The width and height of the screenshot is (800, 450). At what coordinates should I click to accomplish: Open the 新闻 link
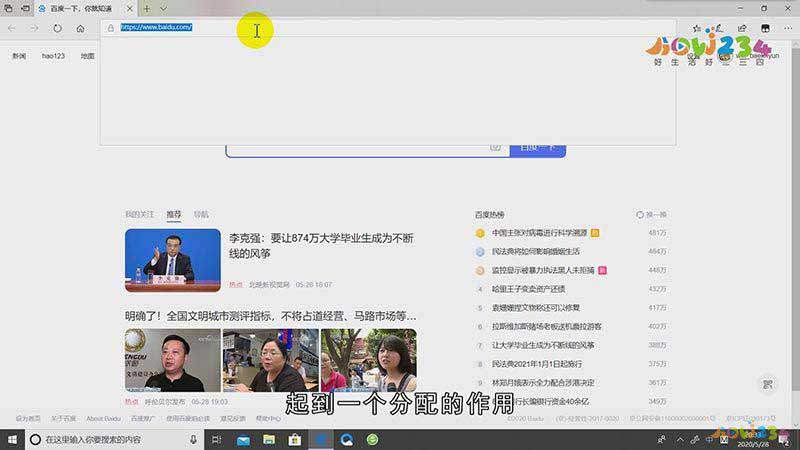[19, 56]
